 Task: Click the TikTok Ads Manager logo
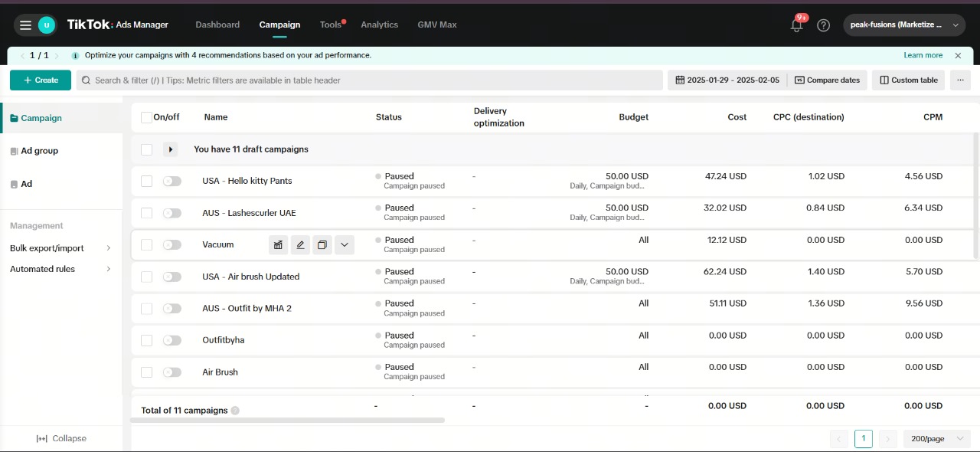117,25
